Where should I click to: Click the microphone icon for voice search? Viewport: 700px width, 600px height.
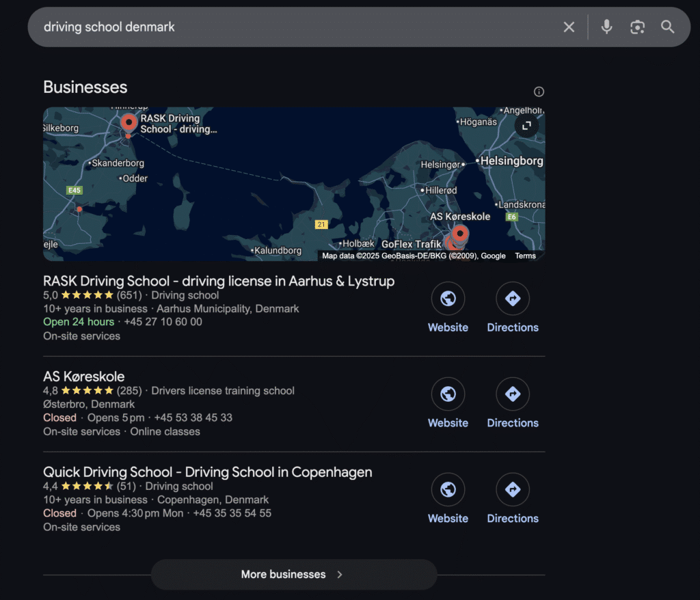[x=606, y=27]
